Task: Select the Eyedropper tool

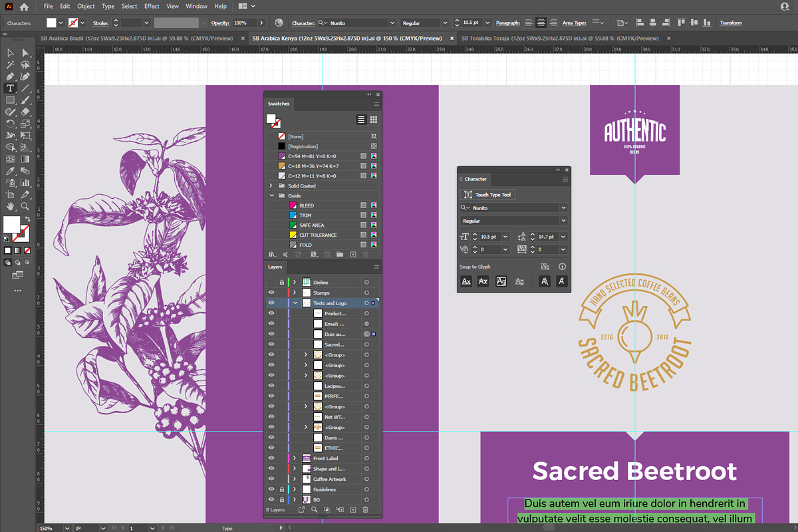Action: pos(11,171)
